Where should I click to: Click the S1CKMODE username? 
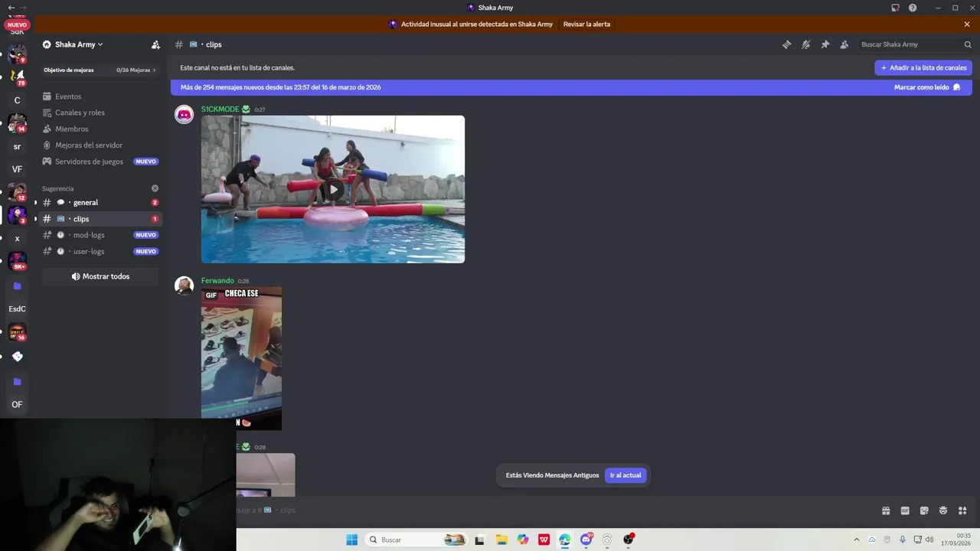point(220,109)
